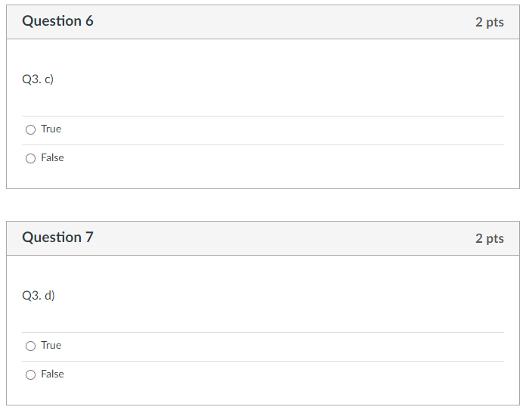Click the "False" label text under Q3. c)
532x410 pixels.
(x=52, y=157)
